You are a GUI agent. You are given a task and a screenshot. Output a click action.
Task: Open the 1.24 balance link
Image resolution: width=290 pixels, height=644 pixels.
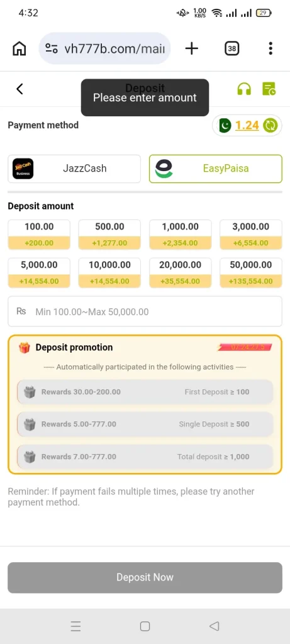tap(247, 125)
